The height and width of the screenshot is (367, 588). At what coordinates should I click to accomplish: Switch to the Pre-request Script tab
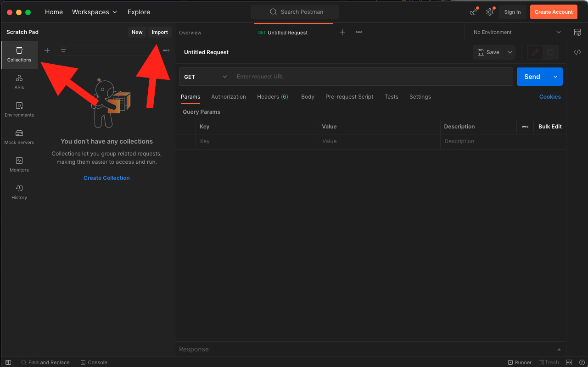tap(349, 97)
